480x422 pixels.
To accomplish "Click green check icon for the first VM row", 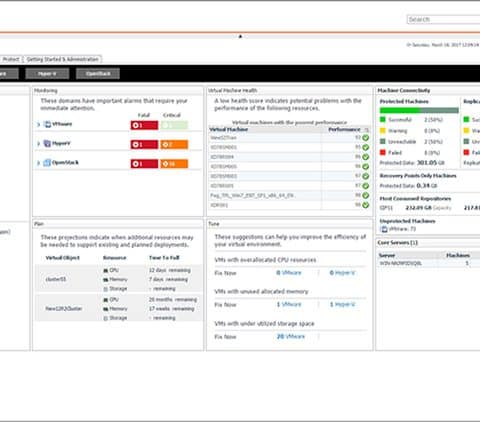I will coord(366,138).
